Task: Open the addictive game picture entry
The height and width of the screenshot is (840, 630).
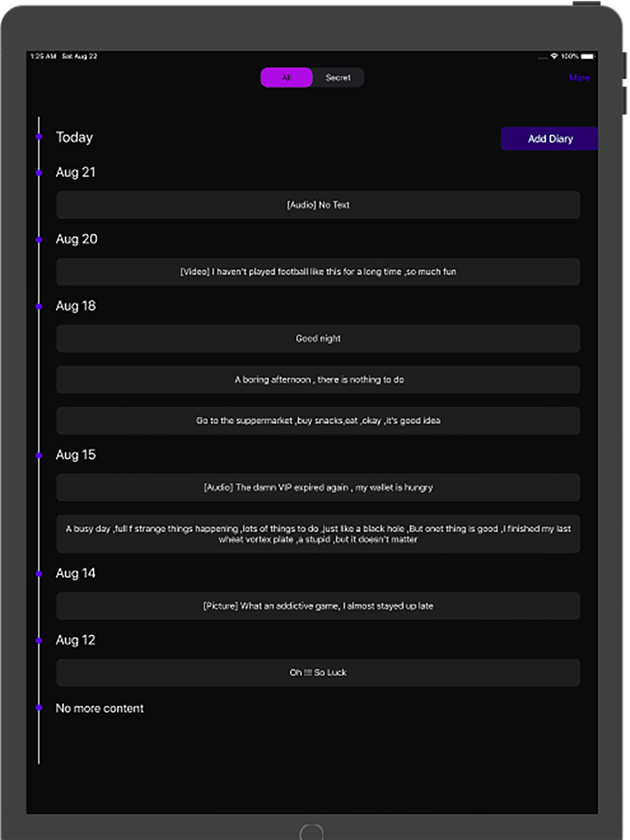Action: click(318, 606)
